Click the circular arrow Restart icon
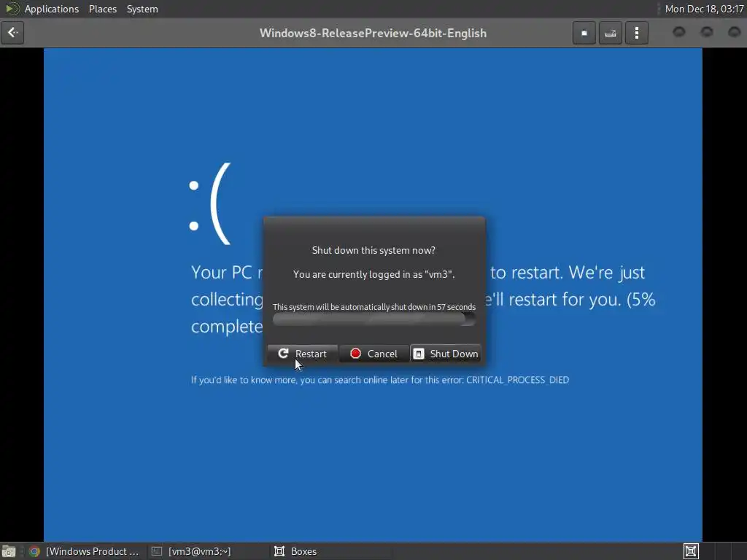Image resolution: width=747 pixels, height=560 pixels. pyautogui.click(x=283, y=354)
